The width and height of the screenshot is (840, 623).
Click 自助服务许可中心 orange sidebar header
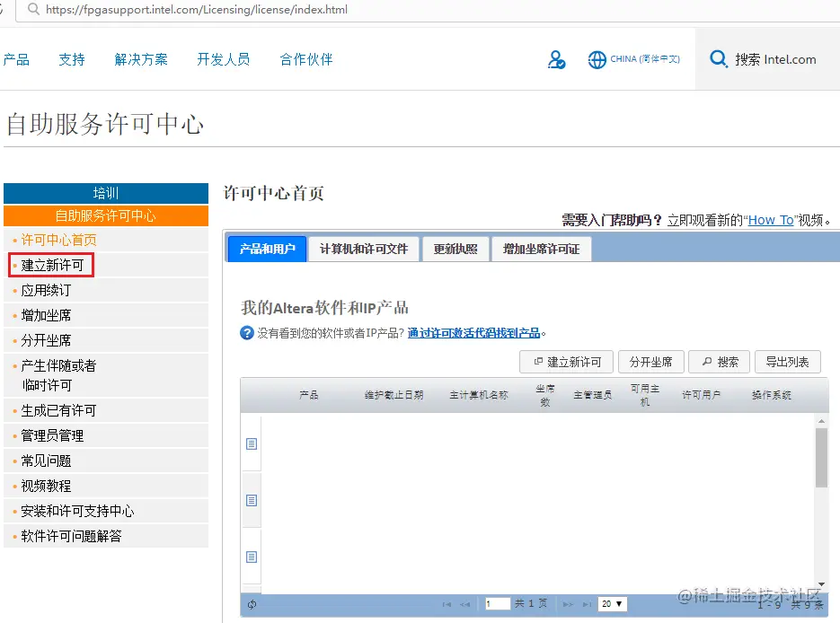[x=105, y=215]
